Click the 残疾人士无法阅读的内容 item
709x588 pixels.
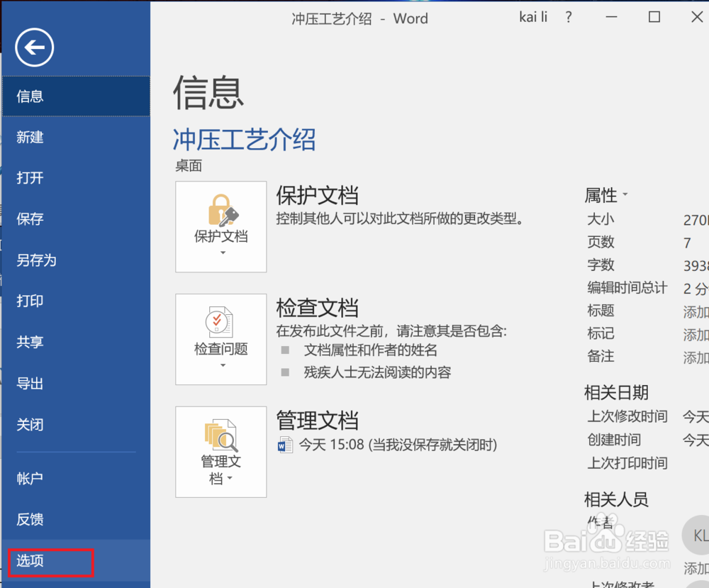(377, 372)
